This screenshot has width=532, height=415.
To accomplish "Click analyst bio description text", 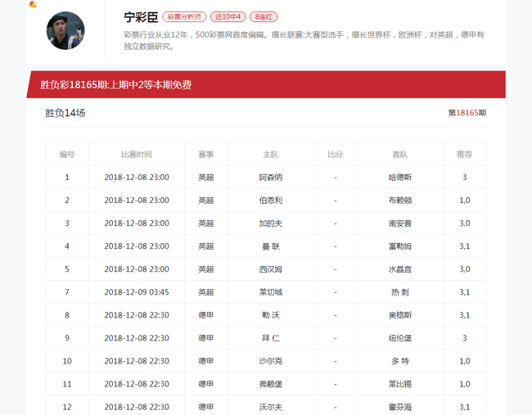I will pos(304,40).
